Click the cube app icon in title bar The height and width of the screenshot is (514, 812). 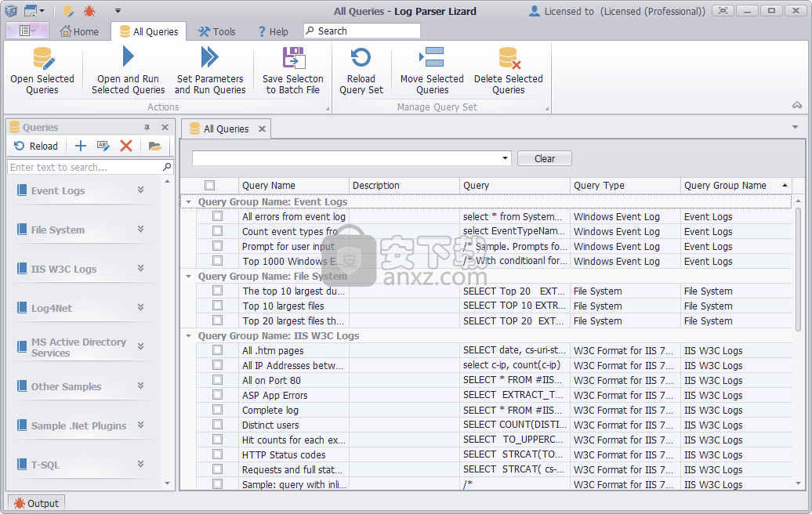[x=11, y=11]
